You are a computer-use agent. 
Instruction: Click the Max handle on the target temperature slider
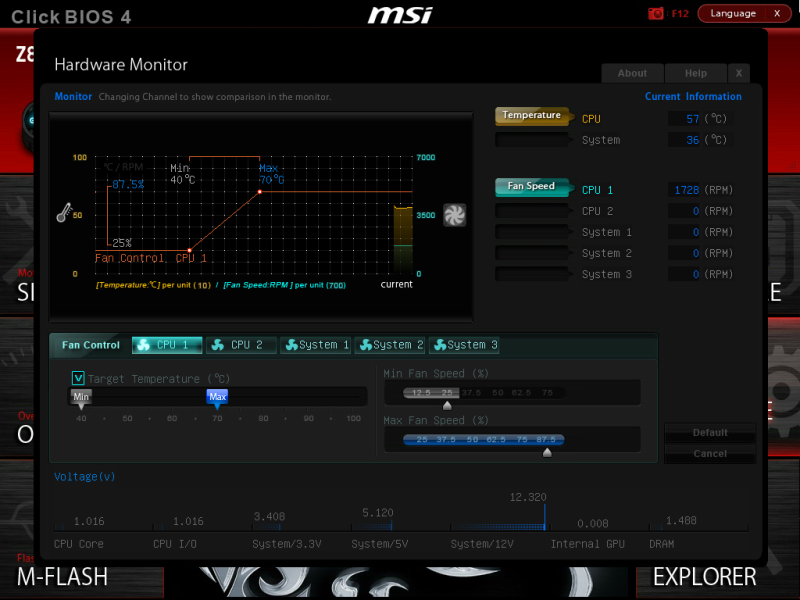pos(217,397)
